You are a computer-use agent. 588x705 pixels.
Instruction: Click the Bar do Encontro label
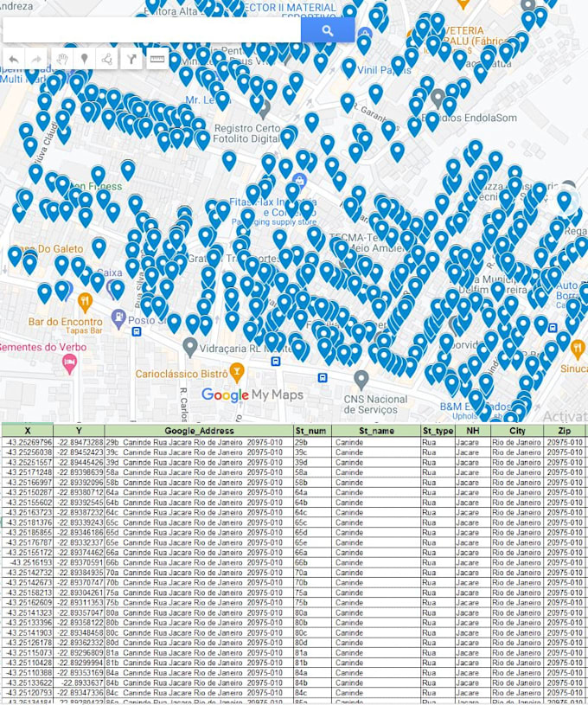(65, 322)
